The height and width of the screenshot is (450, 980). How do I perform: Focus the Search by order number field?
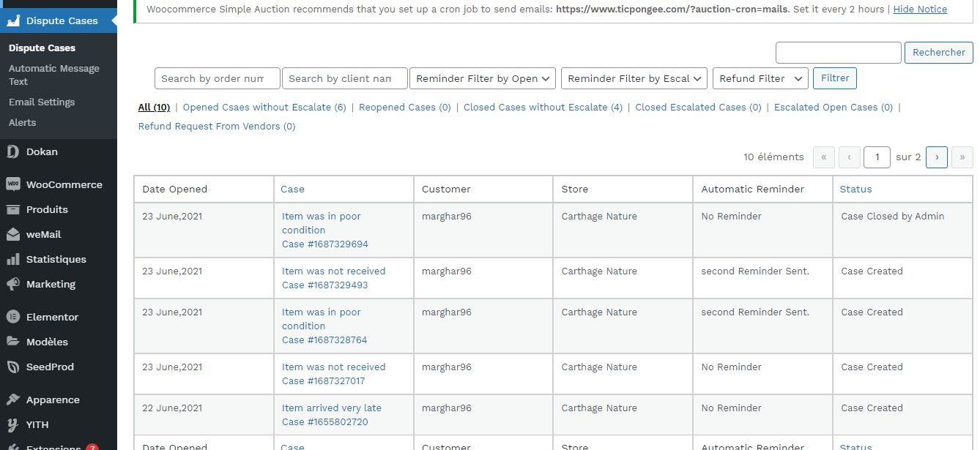click(218, 78)
